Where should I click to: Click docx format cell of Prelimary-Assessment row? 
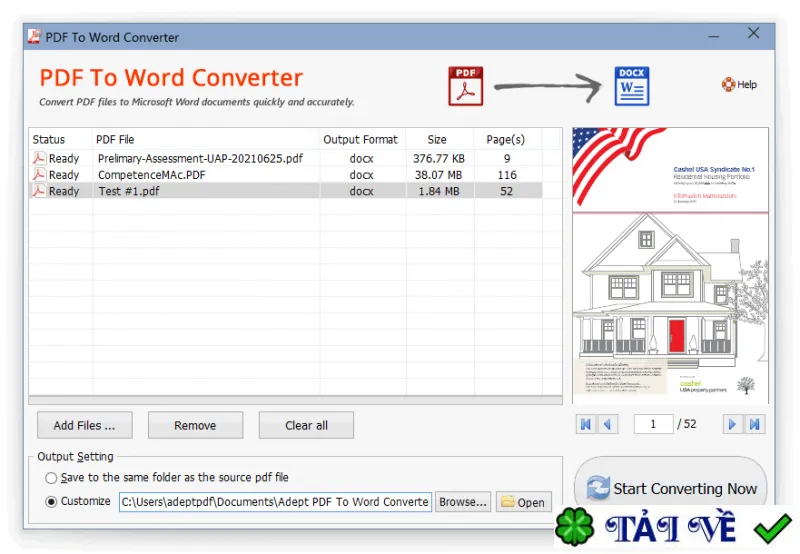click(362, 159)
